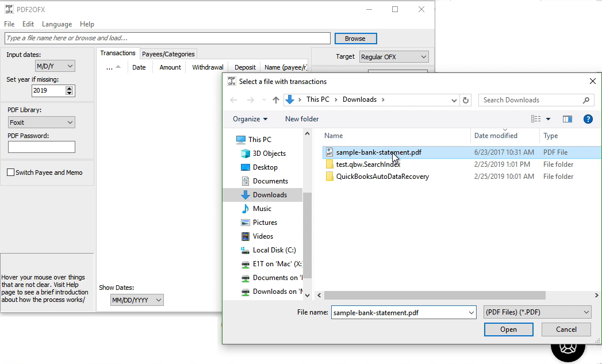602x364 pixels.
Task: Open Target Regular OFX dropdown
Action: pyautogui.click(x=394, y=57)
